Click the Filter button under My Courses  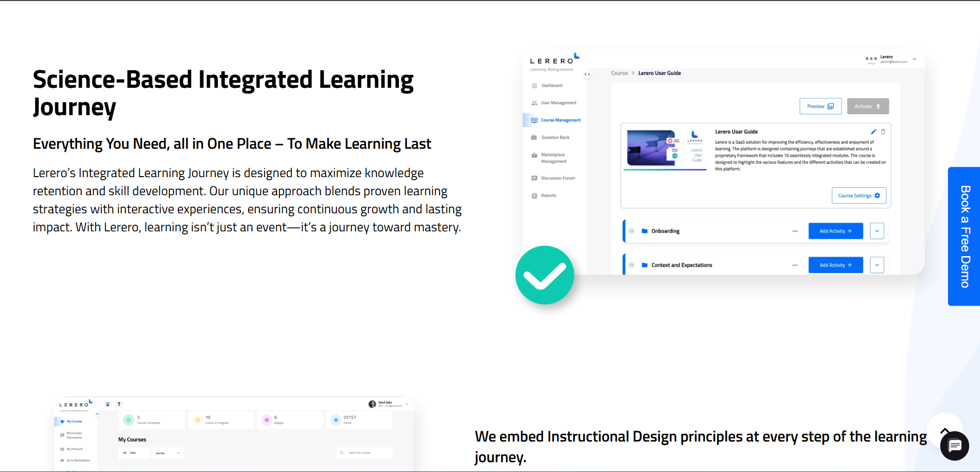[134, 453]
